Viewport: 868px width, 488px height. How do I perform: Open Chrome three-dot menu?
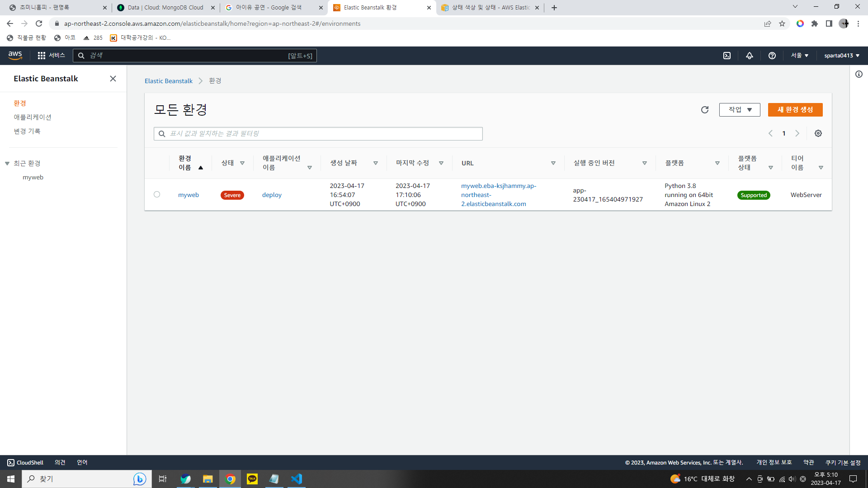(858, 23)
